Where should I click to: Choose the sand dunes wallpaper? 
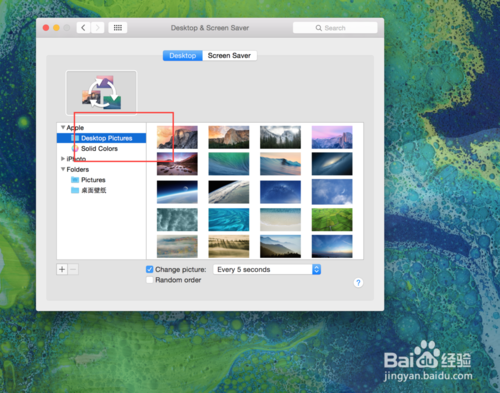click(x=229, y=246)
